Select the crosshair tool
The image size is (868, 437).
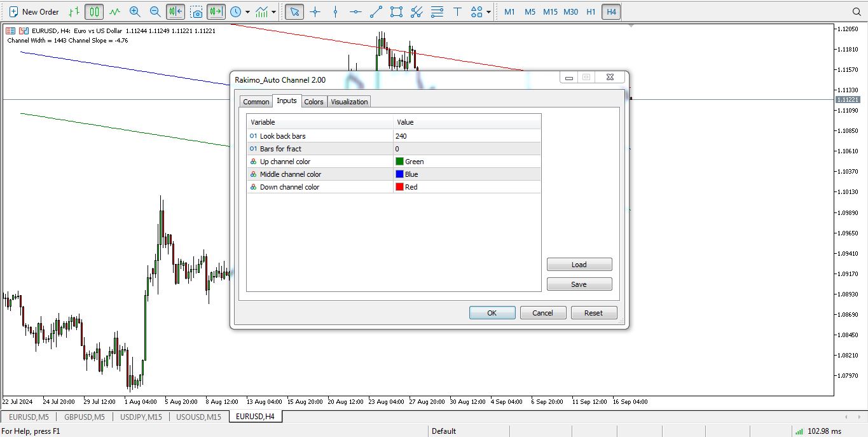pyautogui.click(x=315, y=11)
